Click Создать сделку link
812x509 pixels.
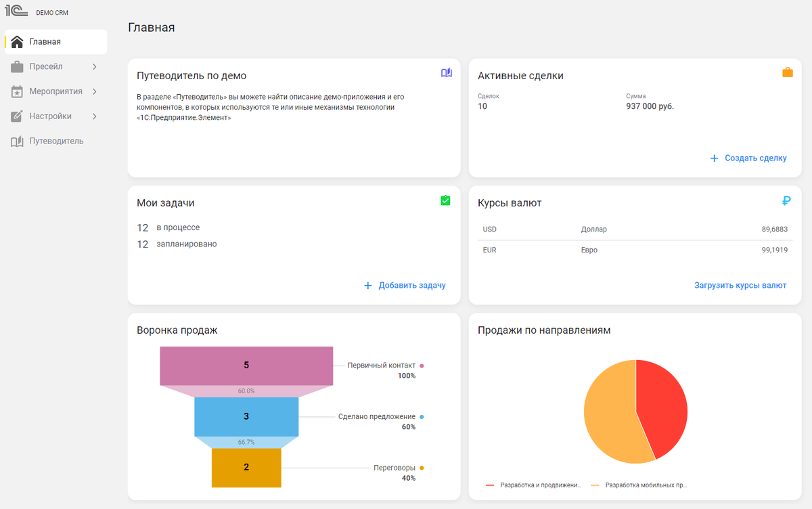click(x=748, y=158)
